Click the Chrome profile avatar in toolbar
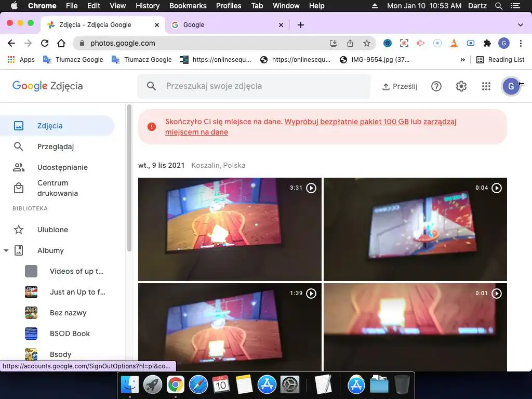The width and height of the screenshot is (532, 399). (x=504, y=43)
